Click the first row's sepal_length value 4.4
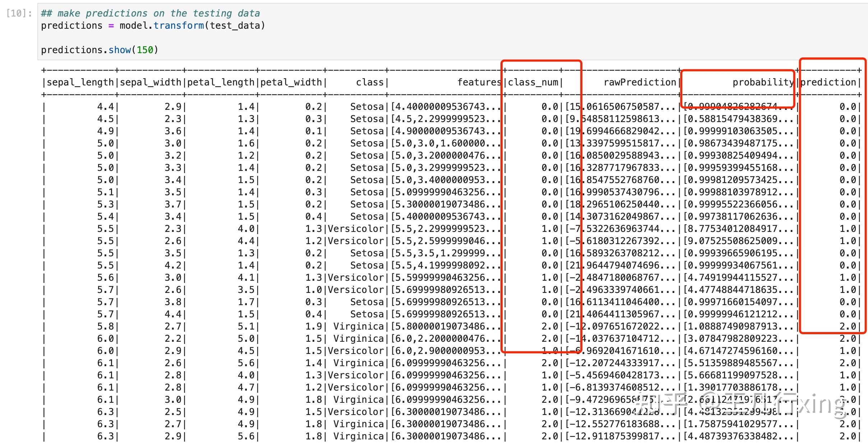 pos(105,107)
